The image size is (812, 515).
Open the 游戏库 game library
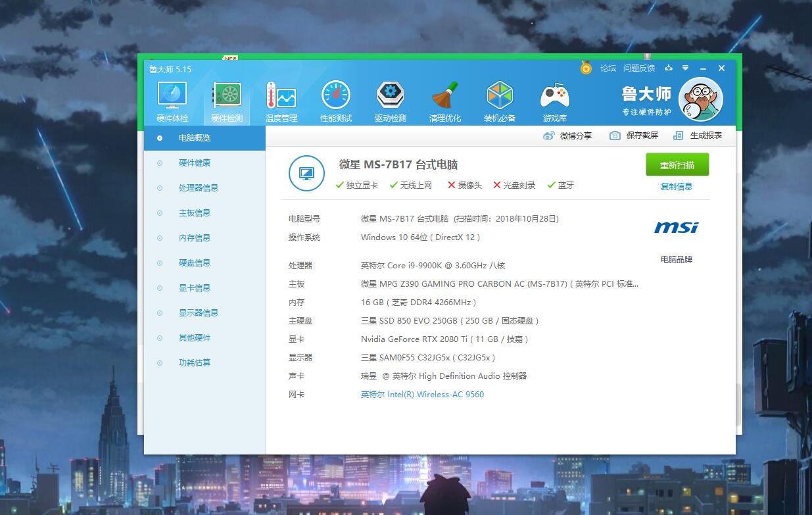pyautogui.click(x=555, y=99)
